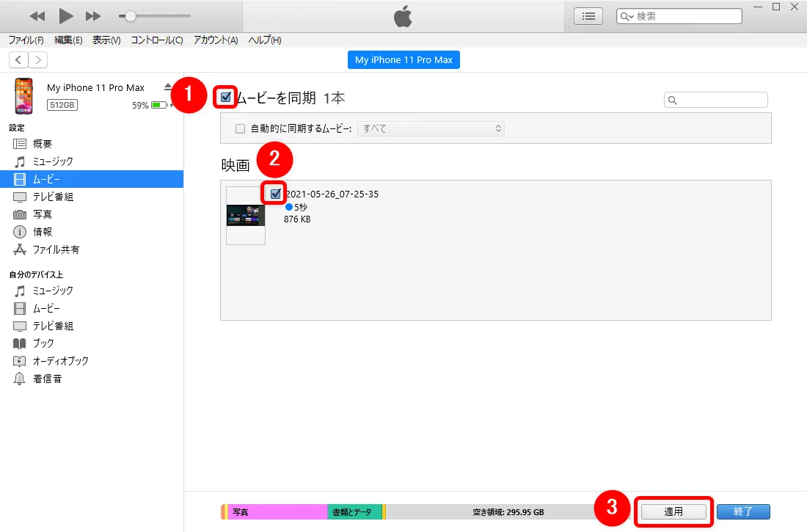Click テレビ番組 monitor icon under 自分のデバイス上

click(20, 326)
